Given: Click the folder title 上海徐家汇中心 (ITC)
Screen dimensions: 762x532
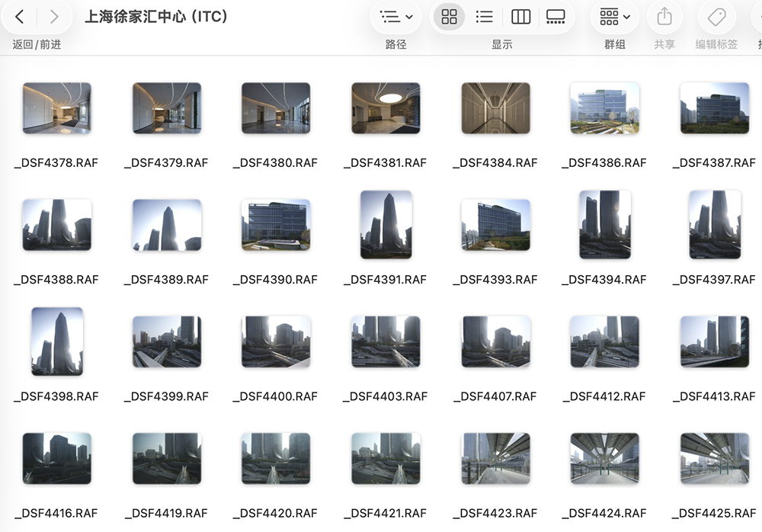Looking at the screenshot, I should click(156, 17).
